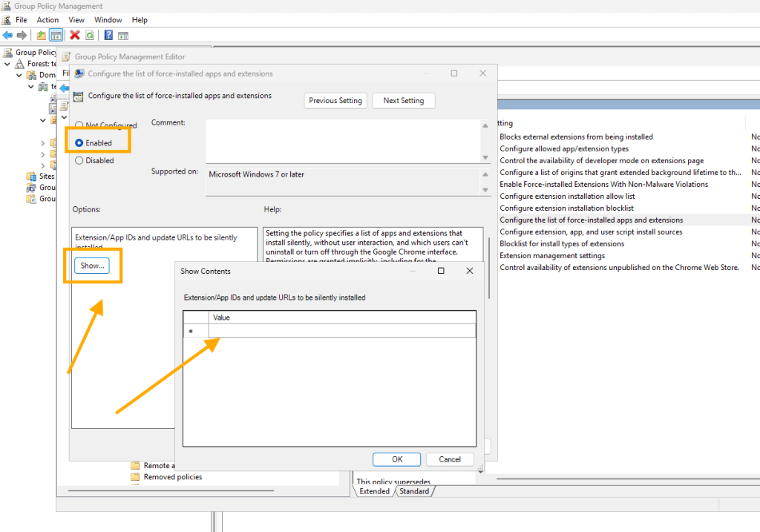The width and height of the screenshot is (760, 532).
Task: Click the Up One Level folder icon
Action: pyautogui.click(x=42, y=35)
